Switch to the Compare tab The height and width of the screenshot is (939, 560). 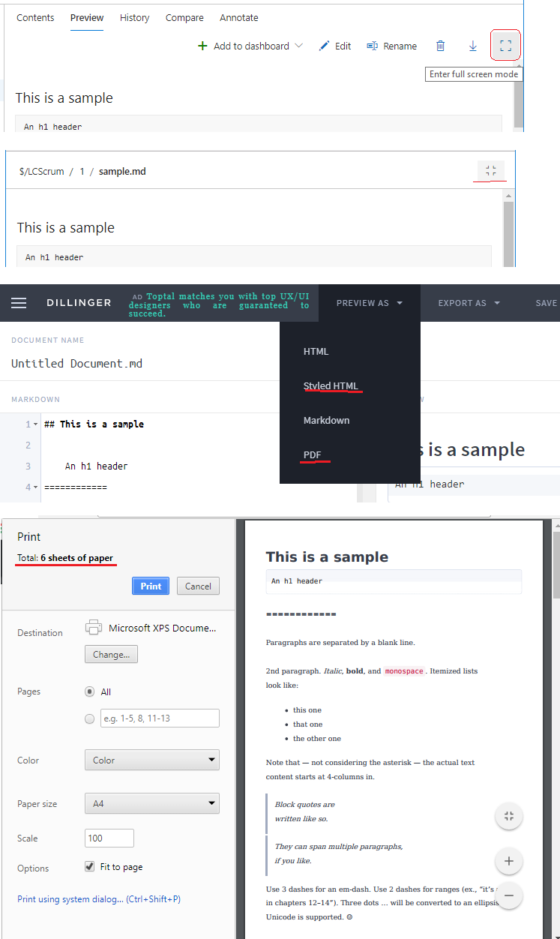pos(184,17)
